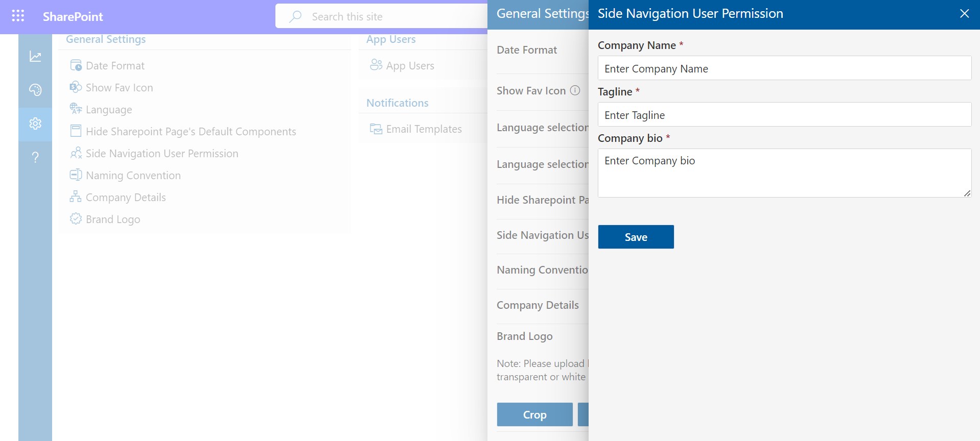The height and width of the screenshot is (441, 980).
Task: Click the search magnifier icon
Action: tap(295, 16)
